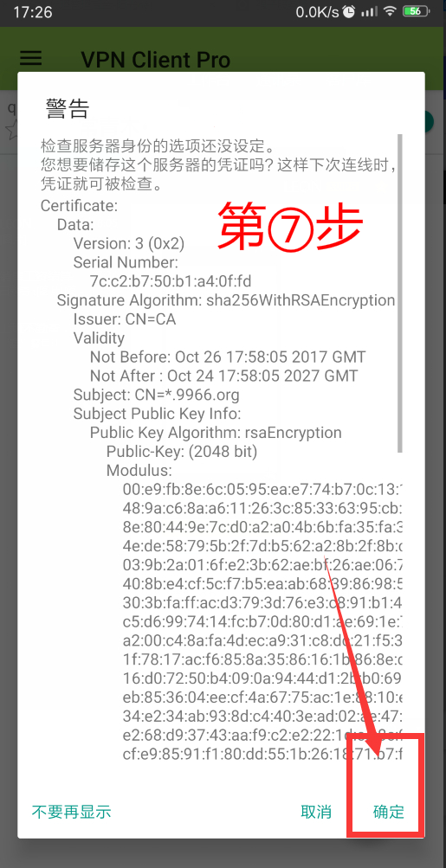
Task: Open the hamburger navigation menu
Action: point(31,58)
